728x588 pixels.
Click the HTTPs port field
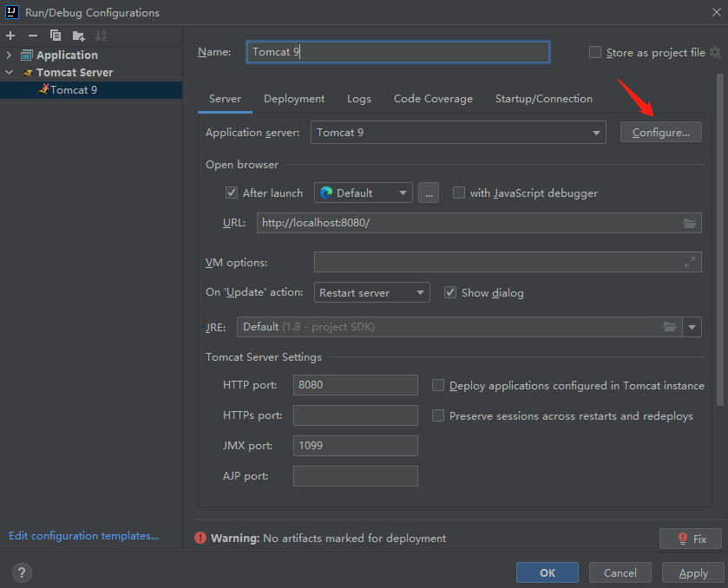(355, 415)
